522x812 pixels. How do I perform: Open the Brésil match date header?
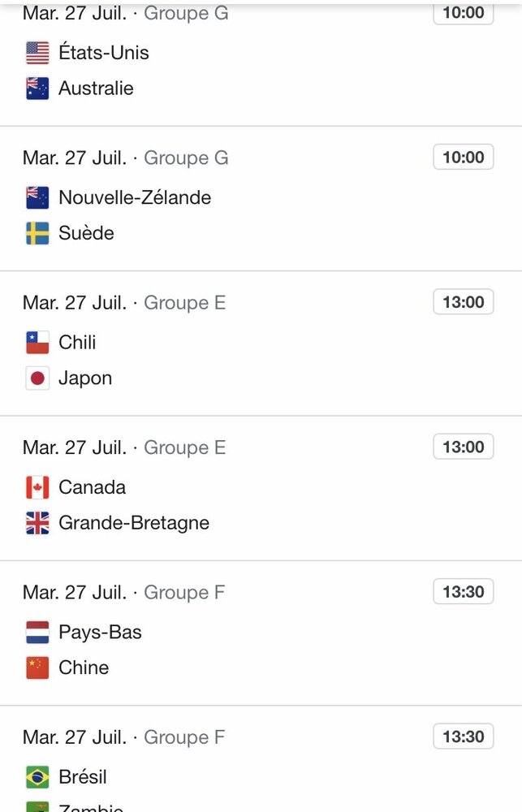point(124,737)
